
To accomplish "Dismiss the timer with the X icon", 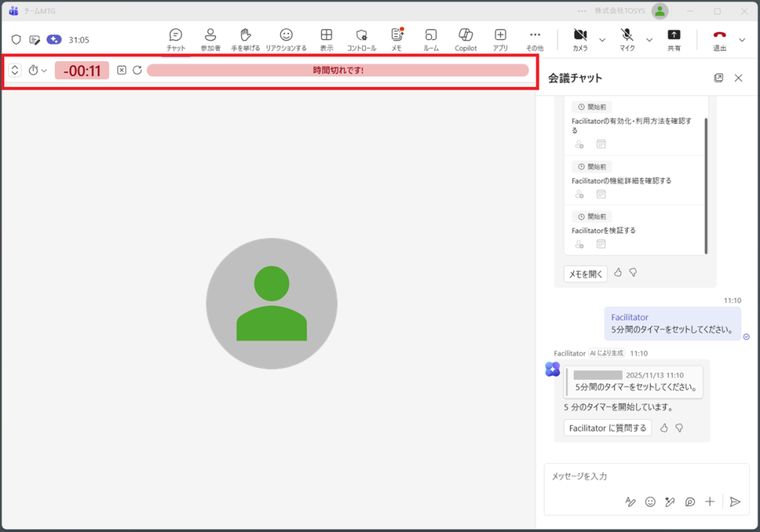I will coord(122,70).
